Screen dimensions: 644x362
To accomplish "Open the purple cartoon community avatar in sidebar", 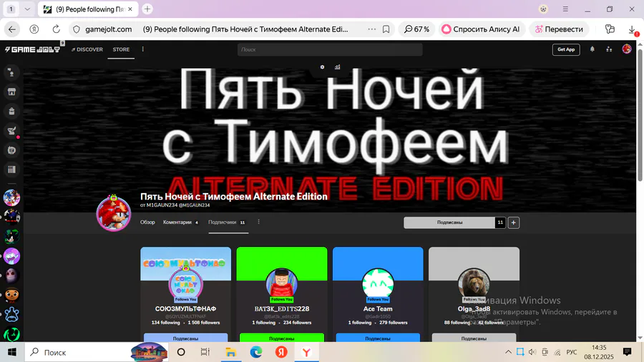I will (x=11, y=256).
